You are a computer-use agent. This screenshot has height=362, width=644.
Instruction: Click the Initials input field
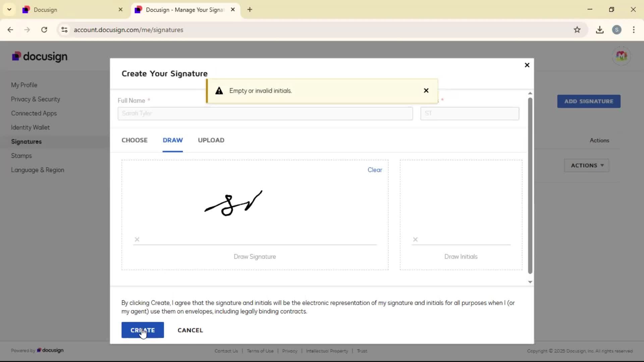470,113
